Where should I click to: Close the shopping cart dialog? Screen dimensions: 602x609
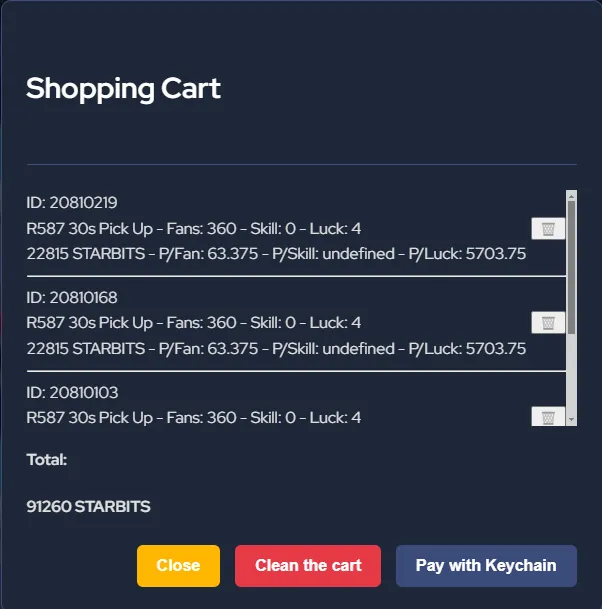(178, 565)
